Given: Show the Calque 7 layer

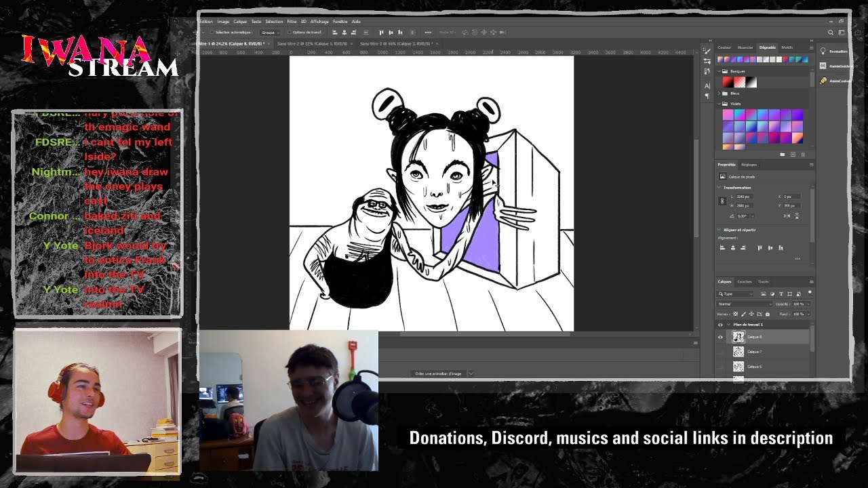Looking at the screenshot, I should [x=720, y=352].
